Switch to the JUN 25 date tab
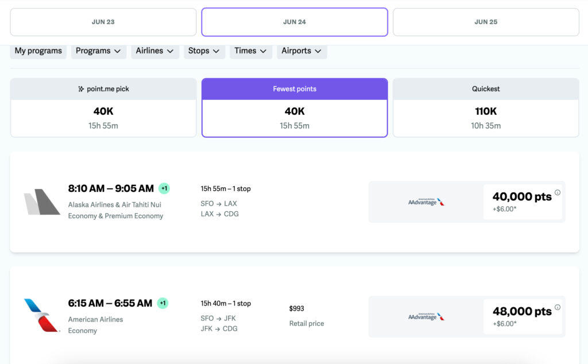This screenshot has height=364, width=588. [x=486, y=22]
